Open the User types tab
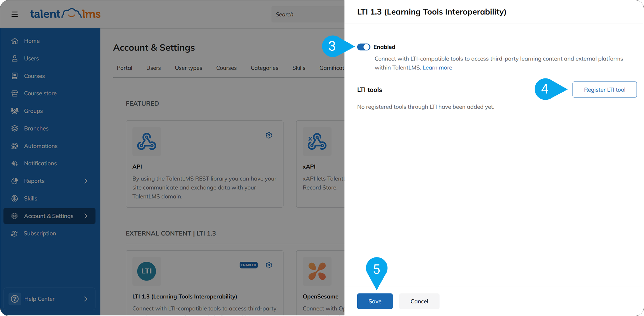Viewport: 644px width, 316px height. (x=188, y=68)
